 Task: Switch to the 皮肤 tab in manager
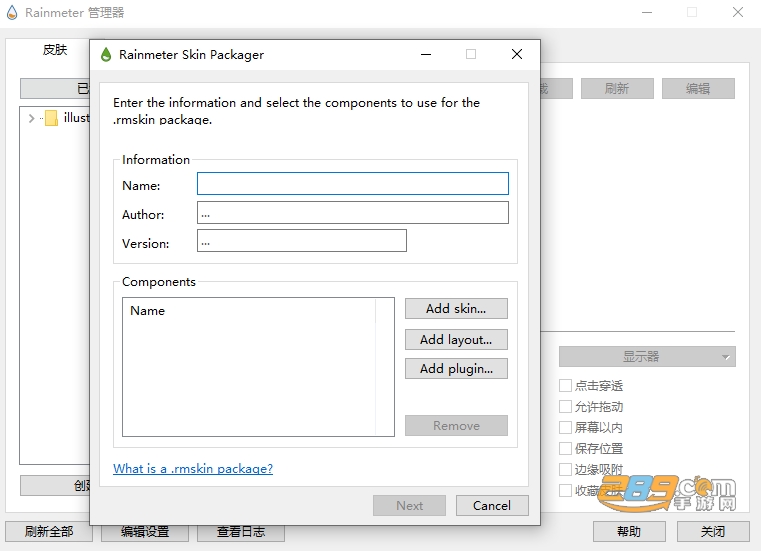[54, 50]
